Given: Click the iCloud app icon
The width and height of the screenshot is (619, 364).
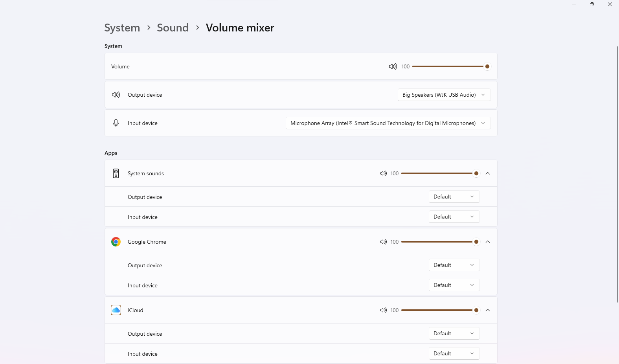Looking at the screenshot, I should pos(116,310).
